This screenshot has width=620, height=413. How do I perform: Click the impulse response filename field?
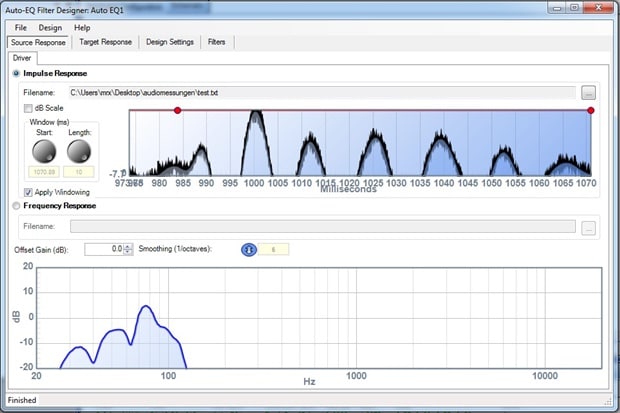pyautogui.click(x=323, y=93)
